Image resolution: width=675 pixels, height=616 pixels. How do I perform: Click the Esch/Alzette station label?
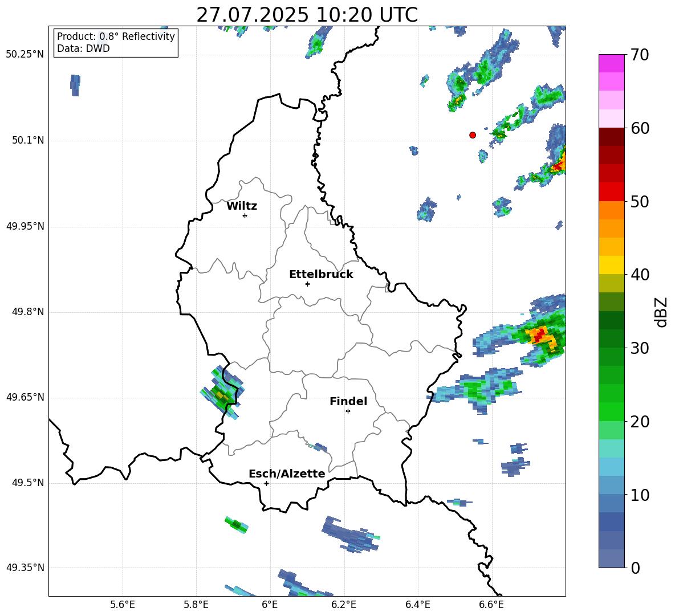pyautogui.click(x=287, y=474)
